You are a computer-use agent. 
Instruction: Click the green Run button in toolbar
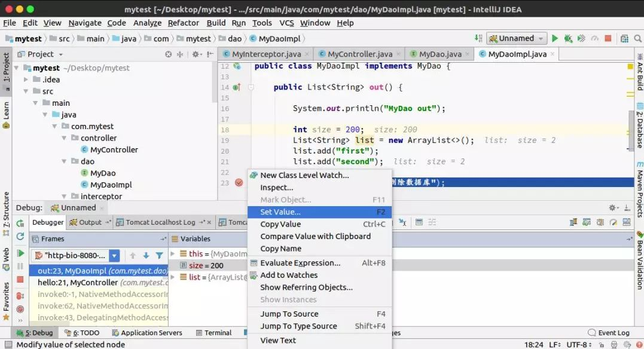tap(555, 38)
